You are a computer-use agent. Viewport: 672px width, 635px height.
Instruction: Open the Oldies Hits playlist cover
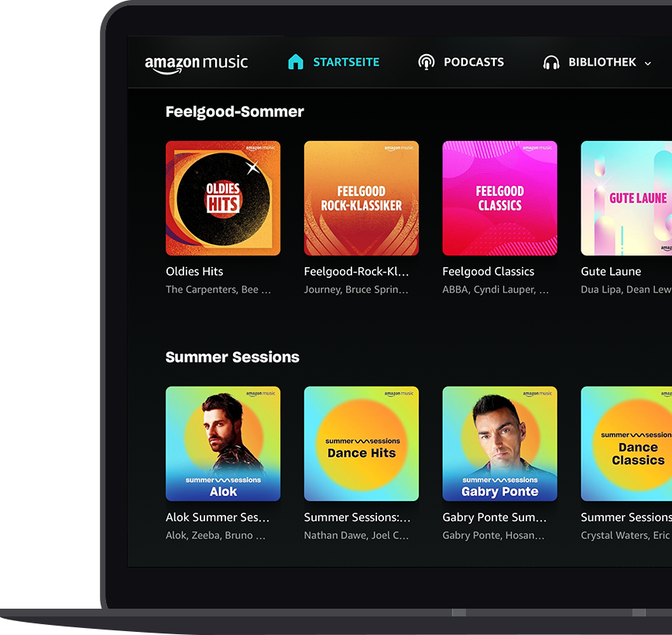(223, 198)
